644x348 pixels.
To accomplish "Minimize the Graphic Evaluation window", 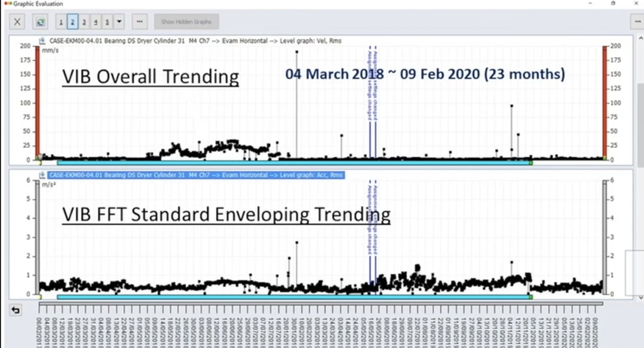I will pyautogui.click(x=590, y=4).
